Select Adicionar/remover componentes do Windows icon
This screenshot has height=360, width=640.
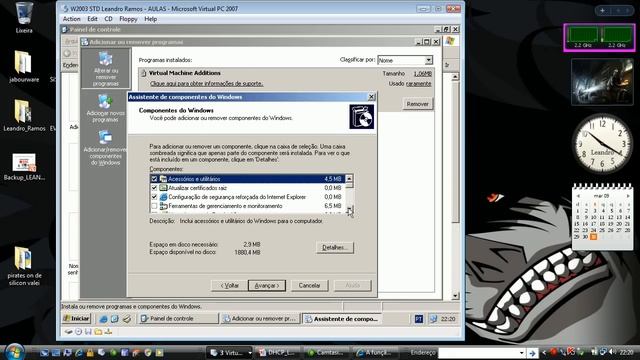click(x=105, y=148)
